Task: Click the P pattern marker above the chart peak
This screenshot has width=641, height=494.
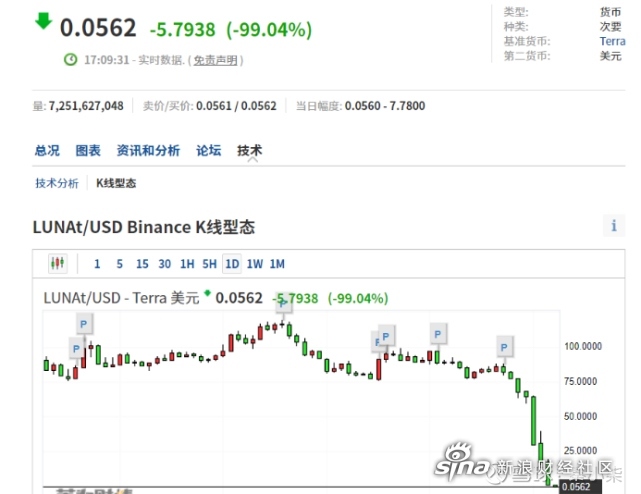Action: tap(283, 305)
